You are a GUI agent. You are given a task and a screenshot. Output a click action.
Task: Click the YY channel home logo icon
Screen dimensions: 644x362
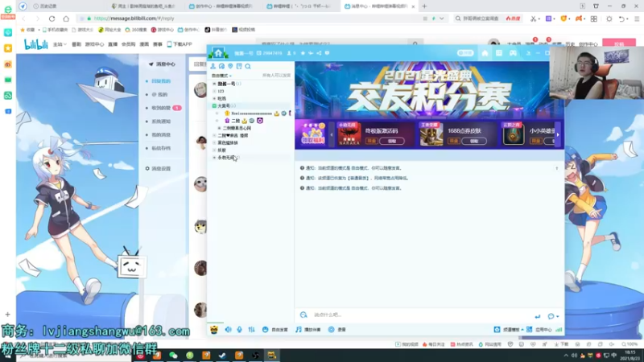[218, 53]
